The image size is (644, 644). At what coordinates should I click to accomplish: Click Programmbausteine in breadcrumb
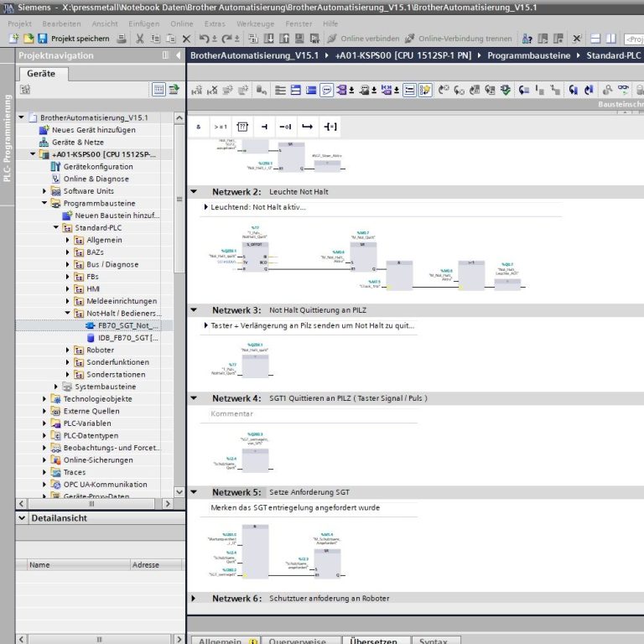[529, 55]
